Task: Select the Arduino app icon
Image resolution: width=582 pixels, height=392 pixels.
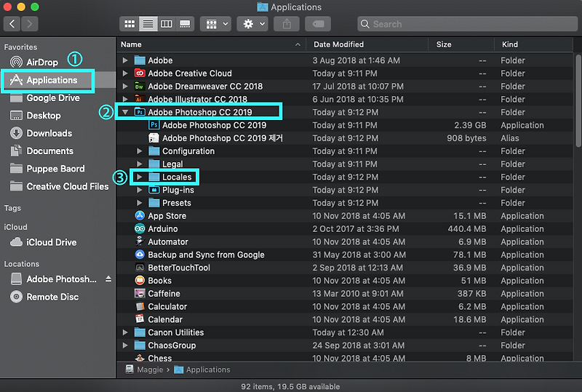Action: click(140, 228)
